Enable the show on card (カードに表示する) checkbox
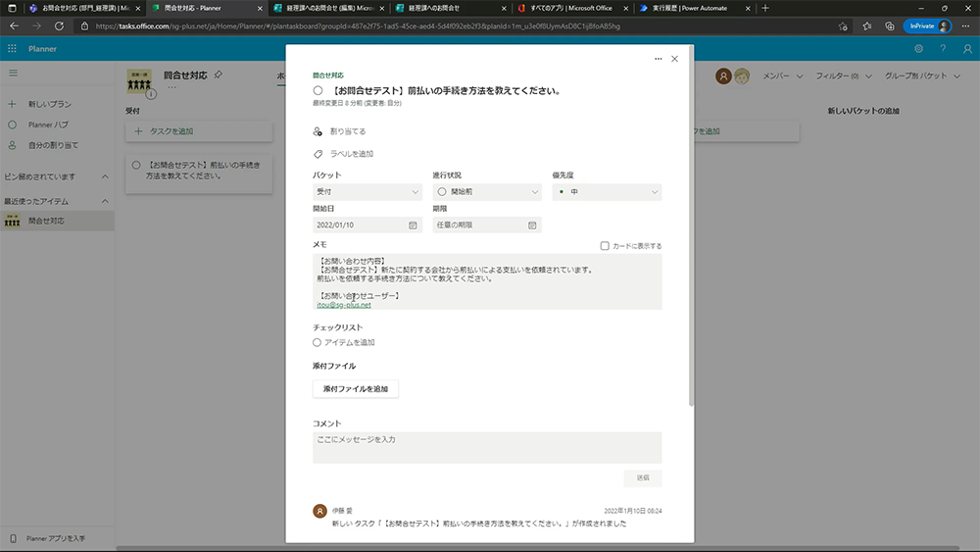 pyautogui.click(x=605, y=246)
